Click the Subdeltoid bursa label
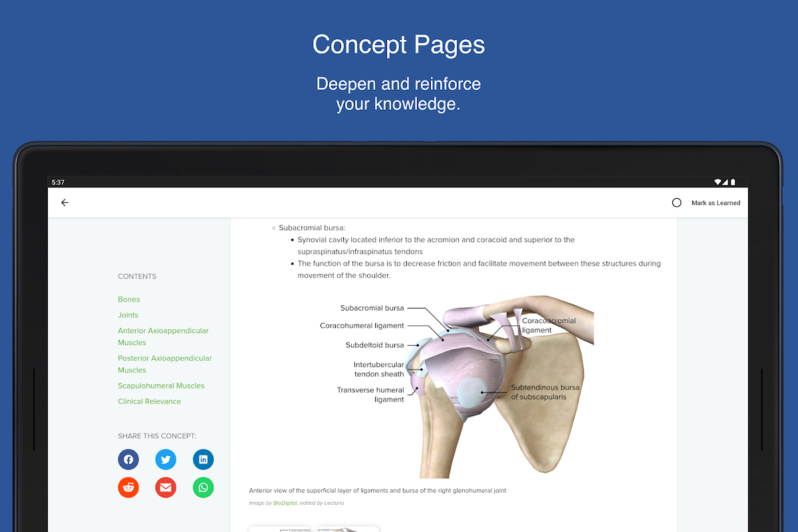The image size is (798, 532). tap(375, 345)
